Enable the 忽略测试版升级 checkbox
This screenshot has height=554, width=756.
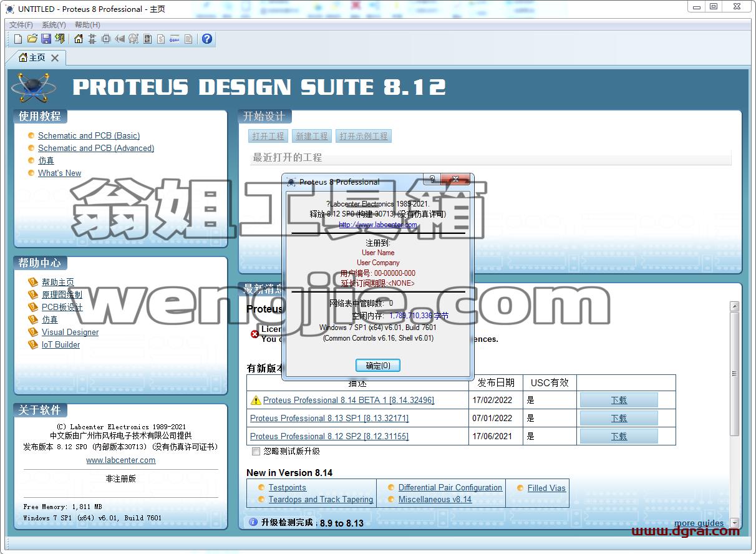pos(256,451)
